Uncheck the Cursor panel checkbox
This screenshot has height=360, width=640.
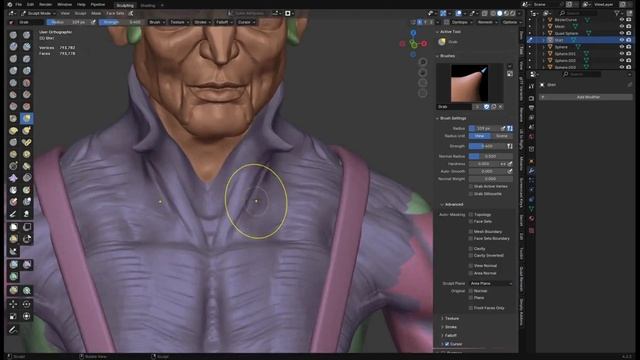coord(447,344)
